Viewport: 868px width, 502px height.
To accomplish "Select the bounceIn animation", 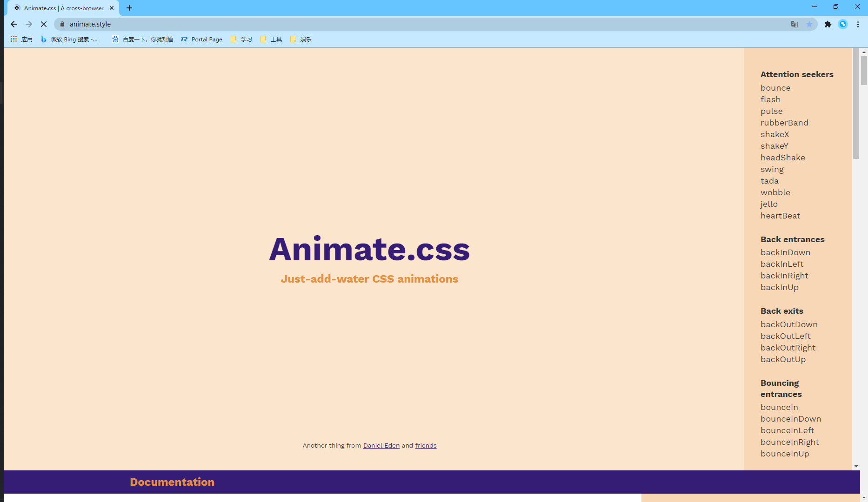I will coord(779,407).
